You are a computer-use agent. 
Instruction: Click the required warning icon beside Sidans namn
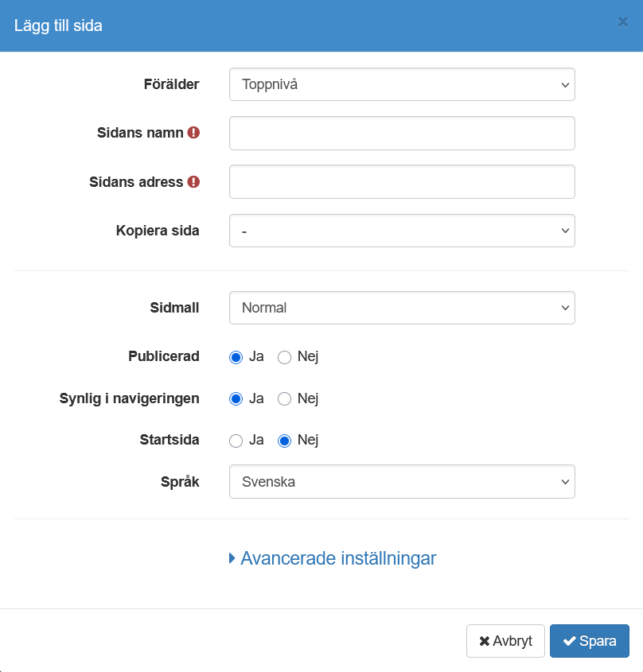[x=193, y=133]
